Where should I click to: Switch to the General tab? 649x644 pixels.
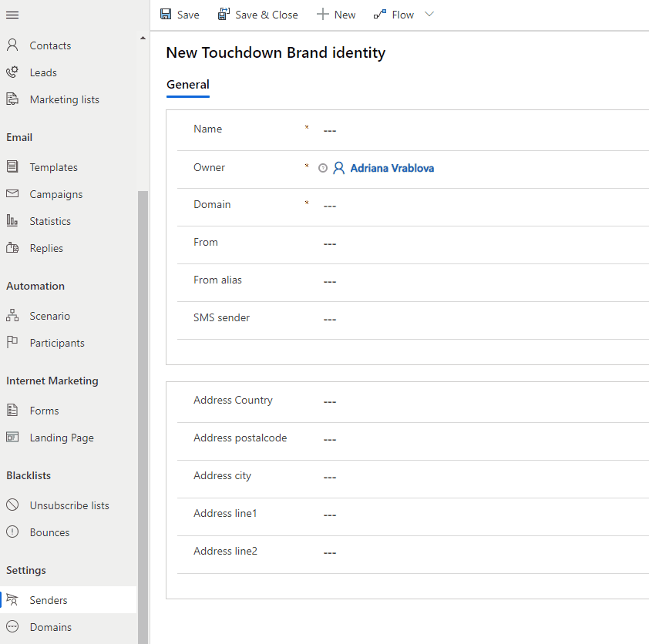187,85
